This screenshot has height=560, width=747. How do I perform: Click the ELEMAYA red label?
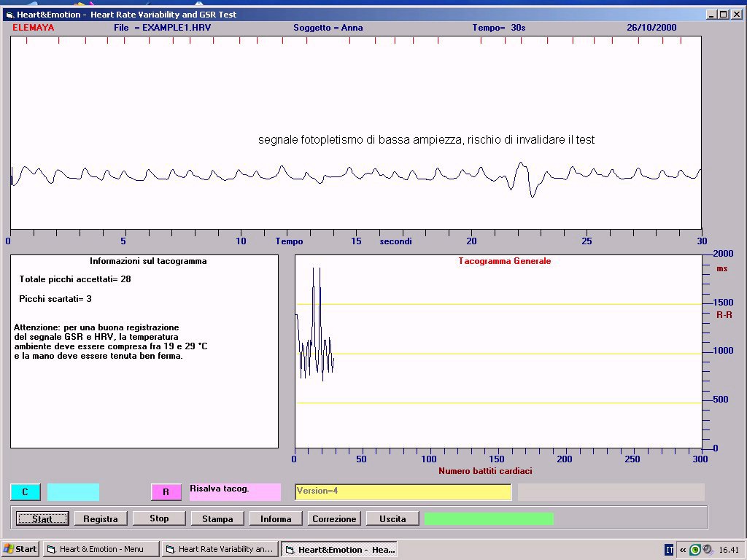click(x=34, y=28)
